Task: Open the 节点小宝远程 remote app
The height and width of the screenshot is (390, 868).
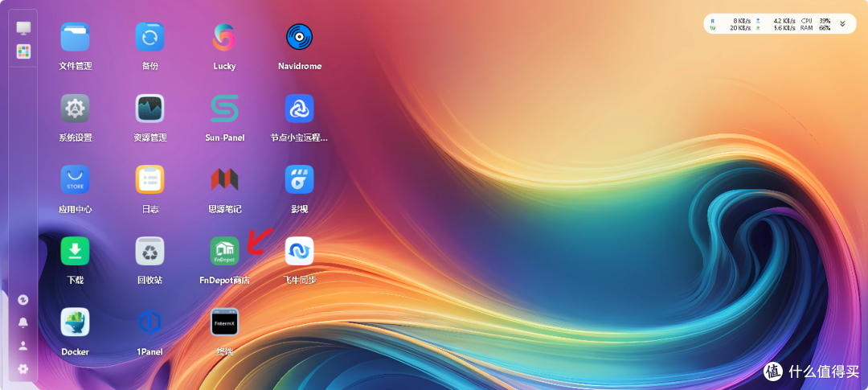Action: tap(300, 109)
